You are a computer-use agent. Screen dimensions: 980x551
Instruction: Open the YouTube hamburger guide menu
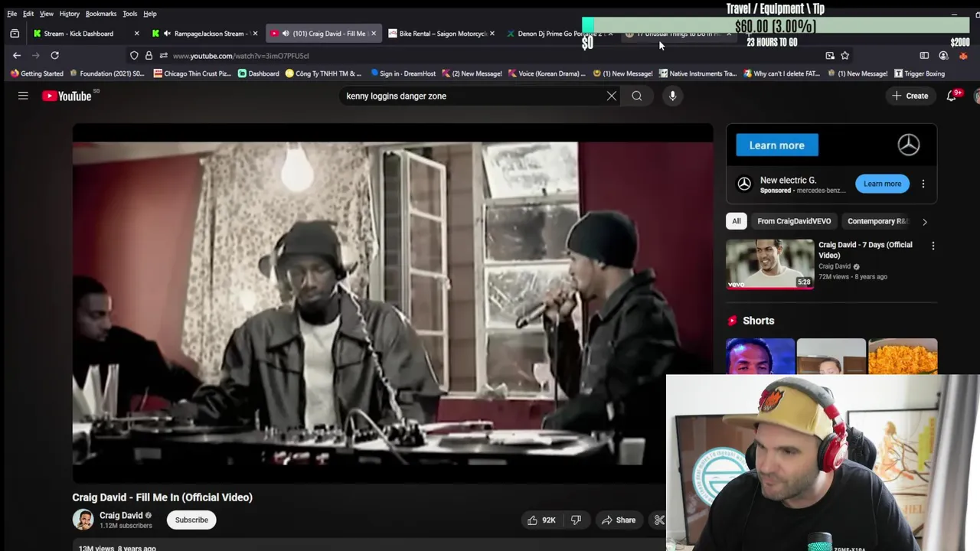pyautogui.click(x=23, y=96)
